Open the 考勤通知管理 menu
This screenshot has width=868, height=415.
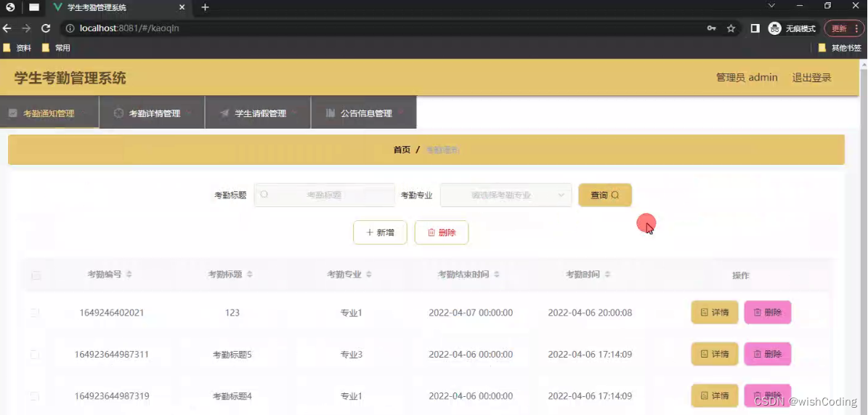(49, 113)
